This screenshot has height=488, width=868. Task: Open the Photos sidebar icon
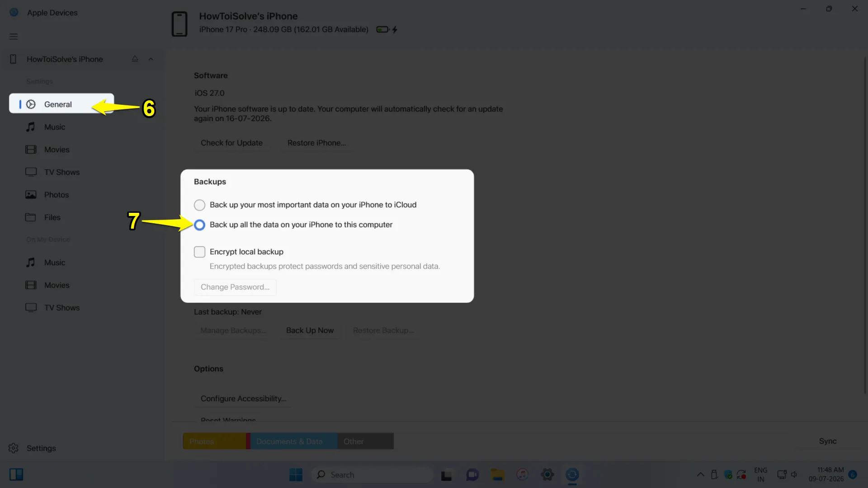tap(31, 195)
